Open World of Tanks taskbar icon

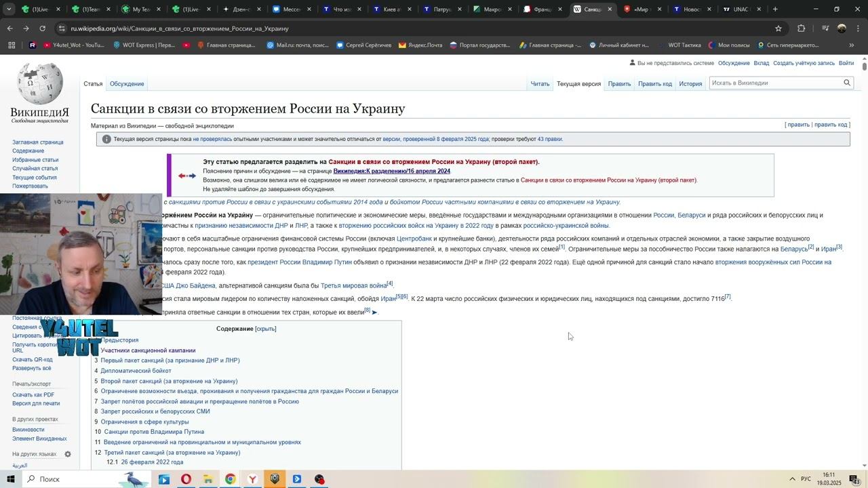click(x=275, y=479)
